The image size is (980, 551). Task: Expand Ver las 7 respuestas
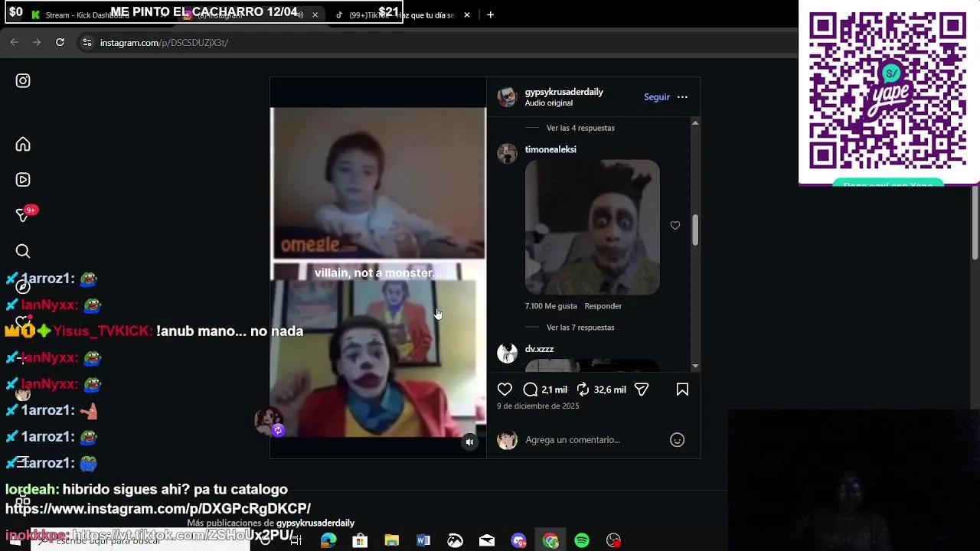click(x=580, y=328)
